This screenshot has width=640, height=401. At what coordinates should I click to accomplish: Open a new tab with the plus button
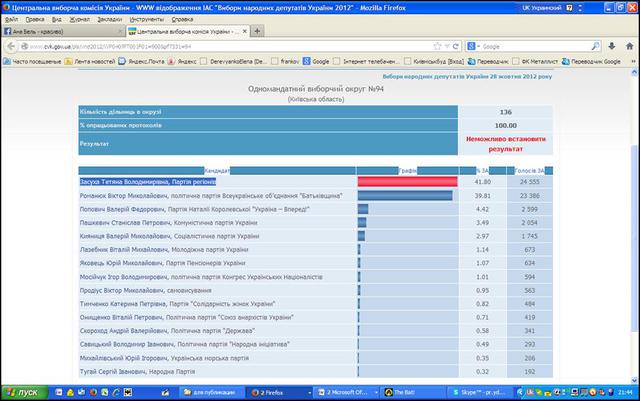point(256,32)
